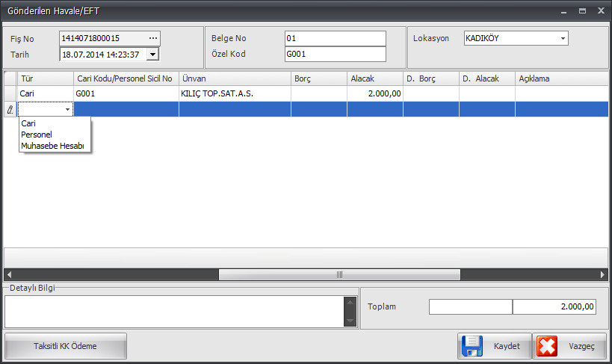This screenshot has height=364, width=612.
Task: Select the Cari cell in the first row
Action: [46, 93]
